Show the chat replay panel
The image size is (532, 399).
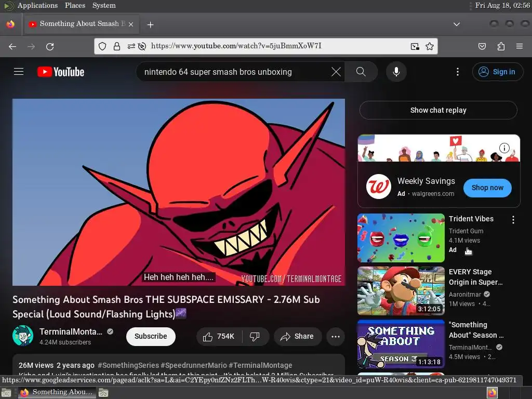[438, 110]
